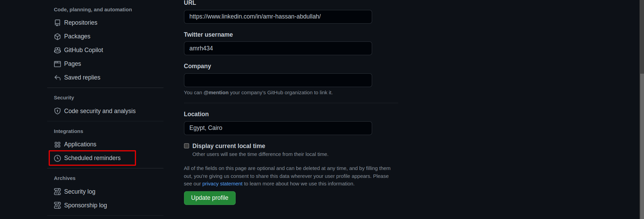Click the Applications grid icon
Viewport: 644px width, 219px height.
(x=57, y=145)
